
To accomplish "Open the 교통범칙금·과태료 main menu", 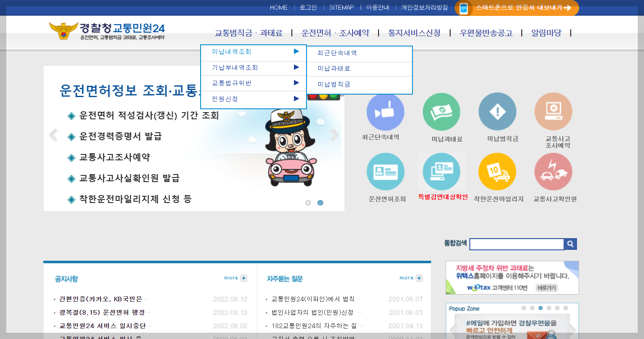I will click(249, 33).
